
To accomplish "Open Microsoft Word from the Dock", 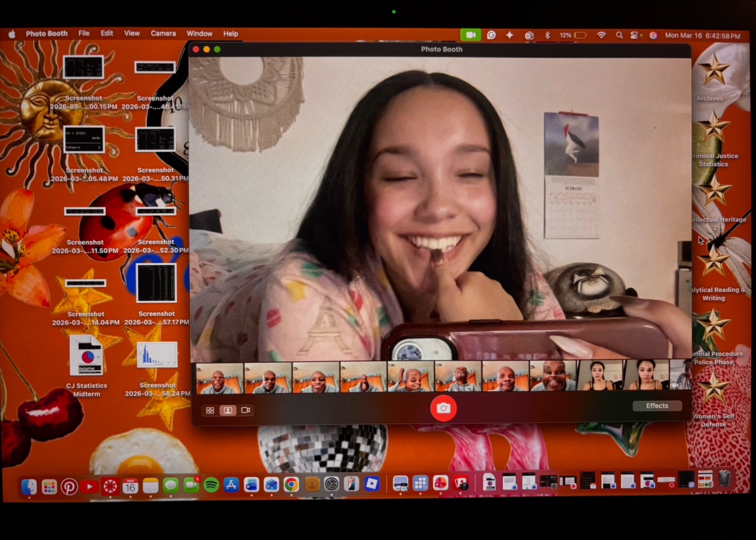I will tap(251, 485).
